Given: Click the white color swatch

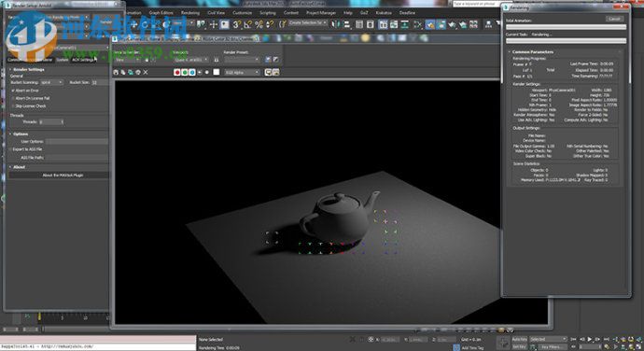Looking at the screenshot, I should (216, 72).
